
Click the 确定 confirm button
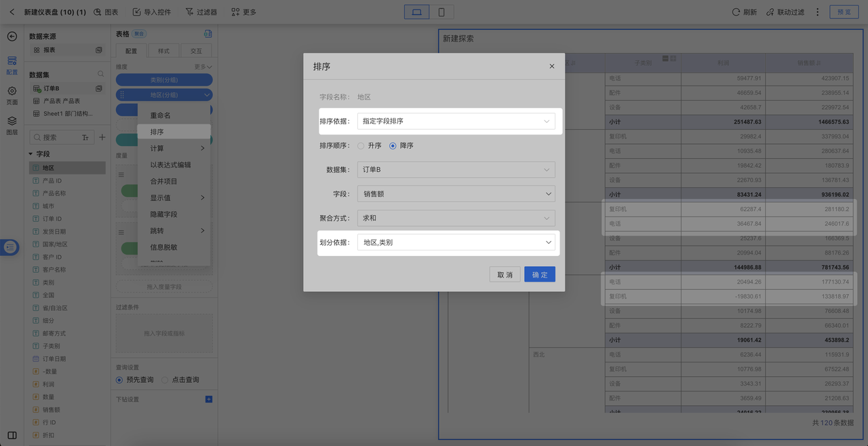point(540,274)
